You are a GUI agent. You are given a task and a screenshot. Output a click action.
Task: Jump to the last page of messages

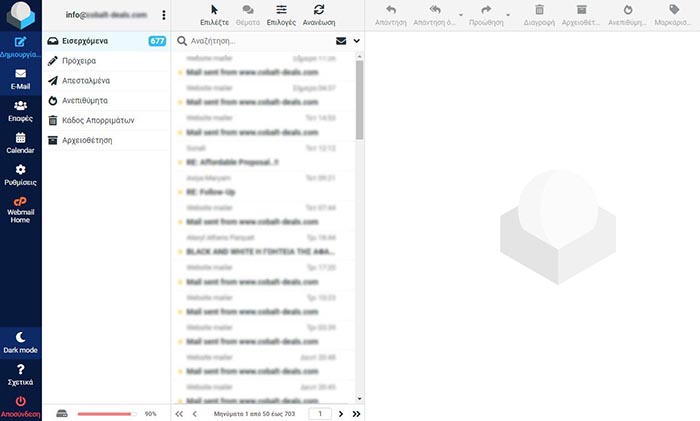pyautogui.click(x=357, y=413)
